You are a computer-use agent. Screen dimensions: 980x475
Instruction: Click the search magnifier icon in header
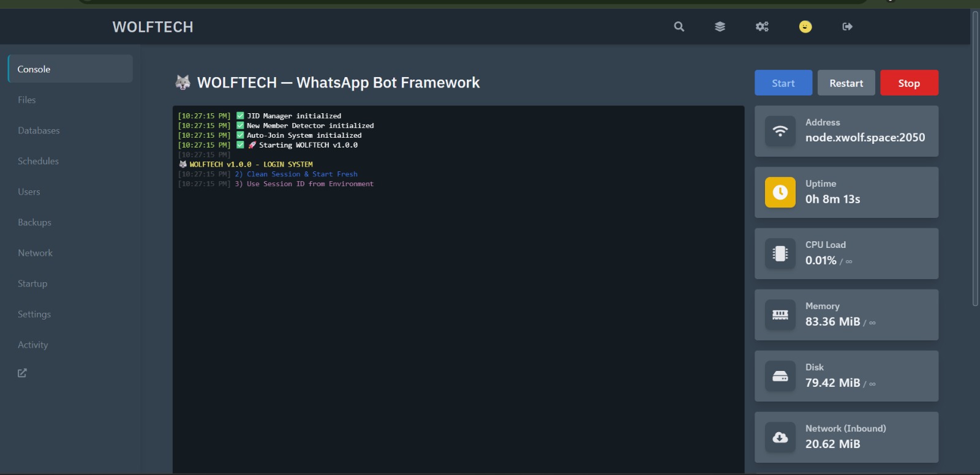(x=679, y=26)
